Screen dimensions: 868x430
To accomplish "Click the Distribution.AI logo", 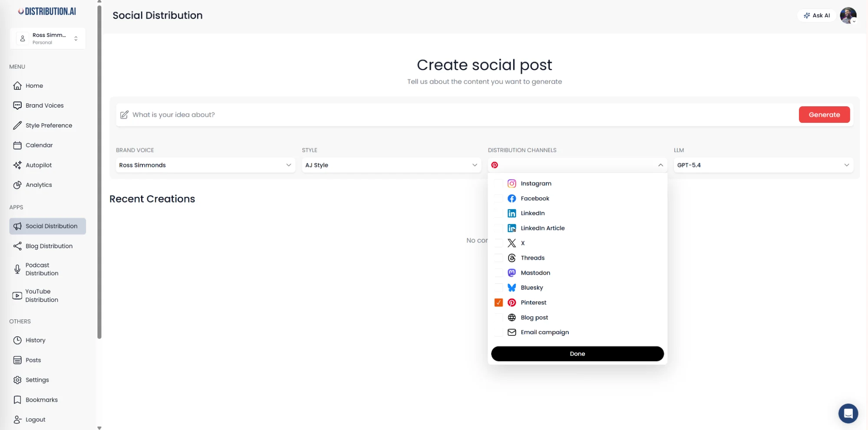I will (47, 12).
